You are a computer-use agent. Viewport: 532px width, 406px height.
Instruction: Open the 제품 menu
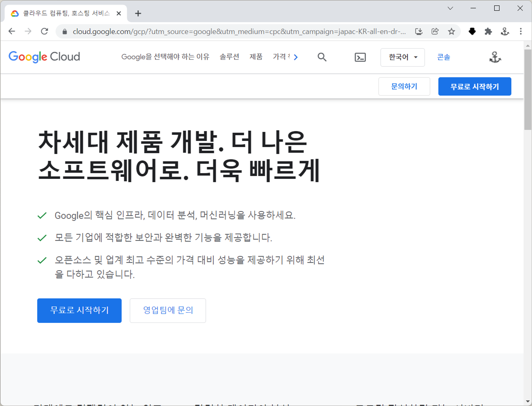coord(256,57)
